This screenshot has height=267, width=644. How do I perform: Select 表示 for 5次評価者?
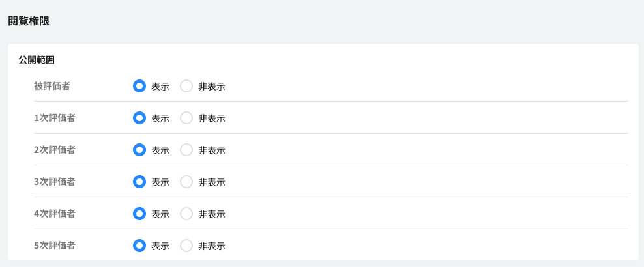[139, 246]
